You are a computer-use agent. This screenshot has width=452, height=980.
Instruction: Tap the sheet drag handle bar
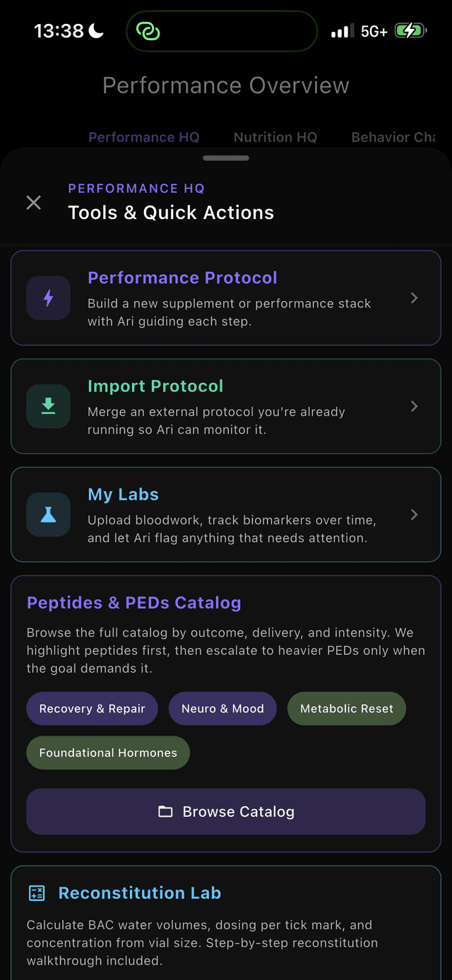point(226,158)
